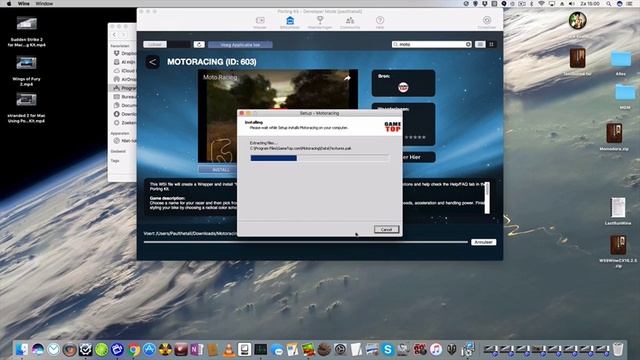Viewport: 640px width, 360px height.
Task: Cancel the Motoracing setup installation
Action: tap(386, 229)
